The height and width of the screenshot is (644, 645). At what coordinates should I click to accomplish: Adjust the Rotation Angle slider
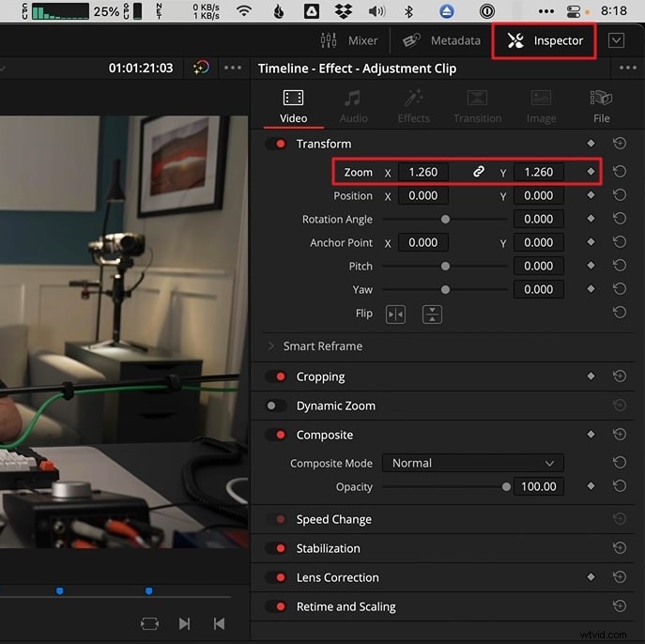tap(445, 219)
